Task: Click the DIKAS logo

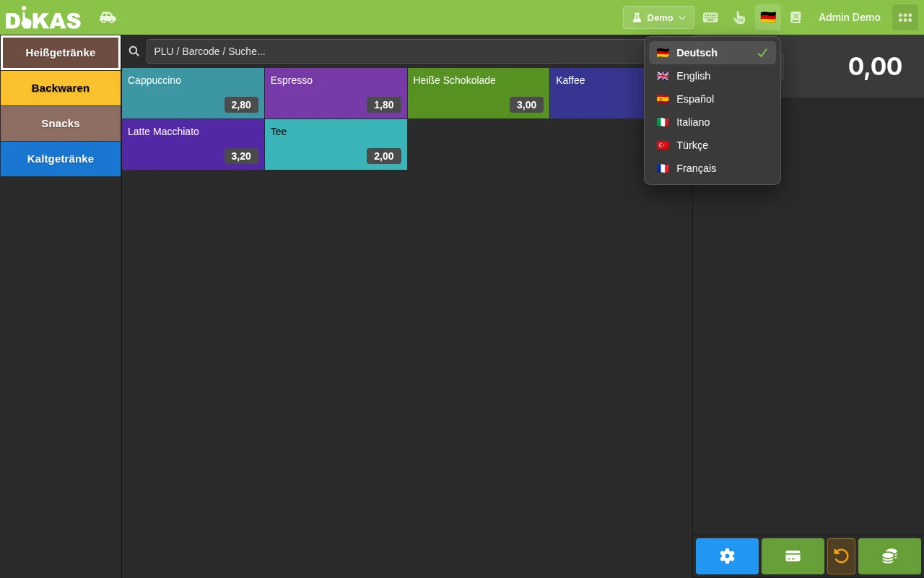Action: (x=43, y=17)
